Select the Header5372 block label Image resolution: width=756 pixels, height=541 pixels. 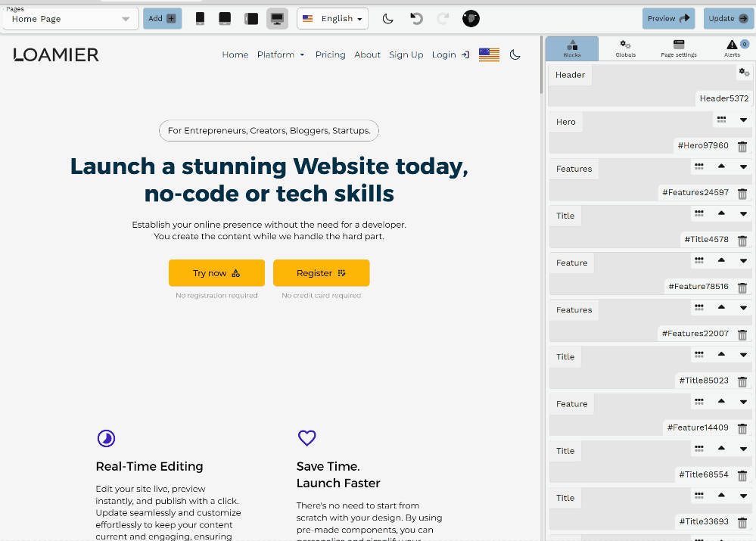click(x=724, y=98)
